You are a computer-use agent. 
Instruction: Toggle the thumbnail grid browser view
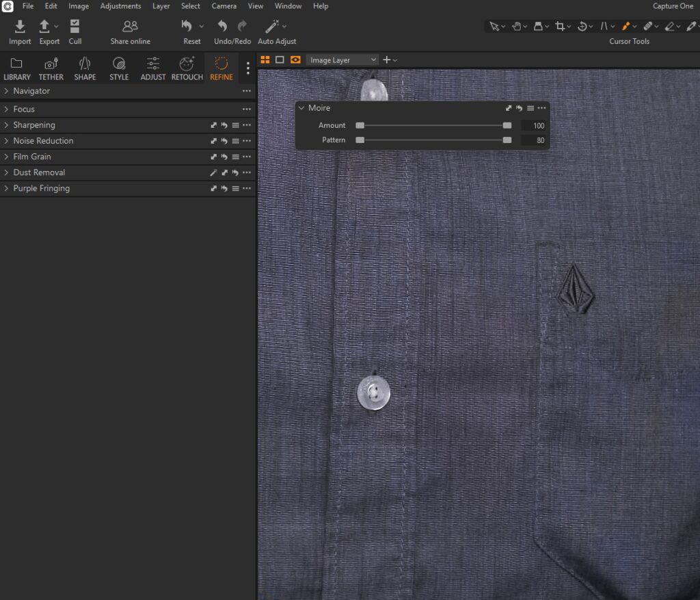(x=265, y=60)
